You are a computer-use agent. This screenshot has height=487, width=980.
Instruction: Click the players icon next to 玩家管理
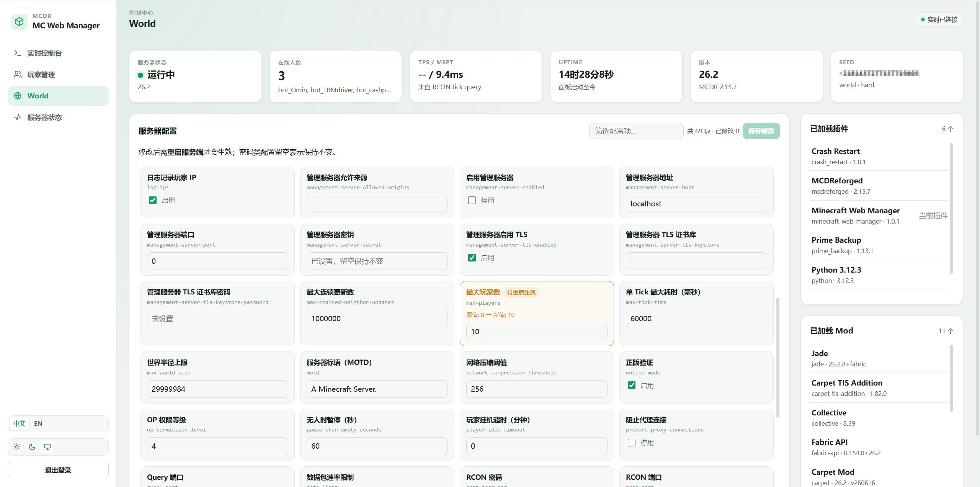click(x=18, y=74)
